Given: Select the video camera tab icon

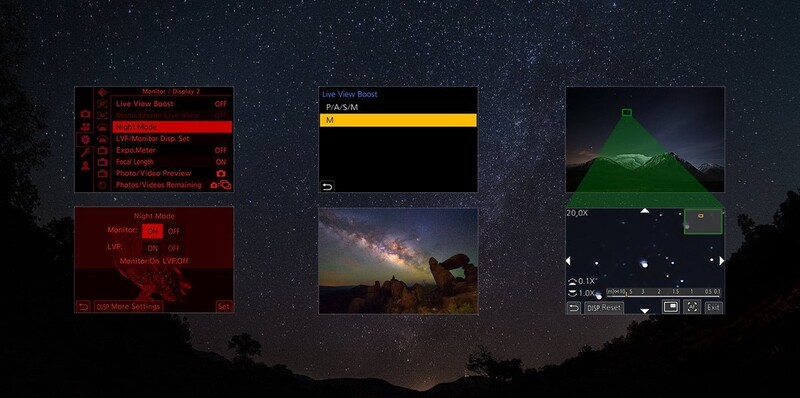Looking at the screenshot, I should (x=85, y=127).
